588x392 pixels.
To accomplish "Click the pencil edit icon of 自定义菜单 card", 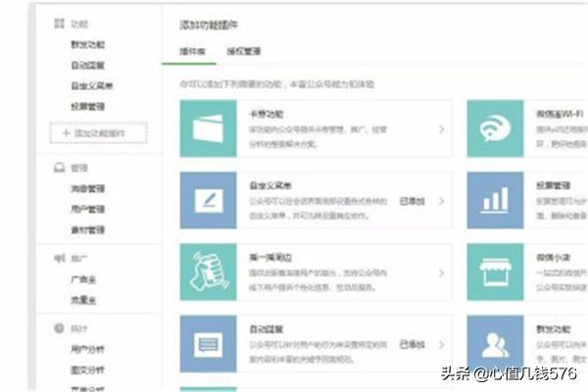I will [208, 200].
